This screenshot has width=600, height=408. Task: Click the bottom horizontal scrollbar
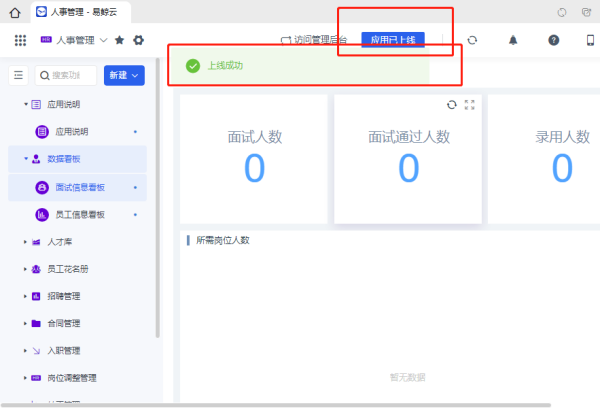click(x=276, y=405)
